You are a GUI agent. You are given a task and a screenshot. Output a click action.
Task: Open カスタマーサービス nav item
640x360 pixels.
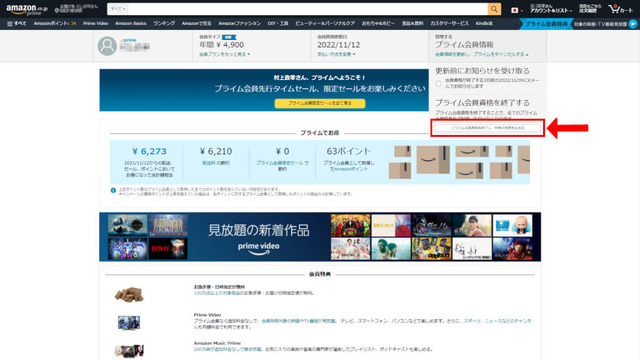pyautogui.click(x=449, y=24)
